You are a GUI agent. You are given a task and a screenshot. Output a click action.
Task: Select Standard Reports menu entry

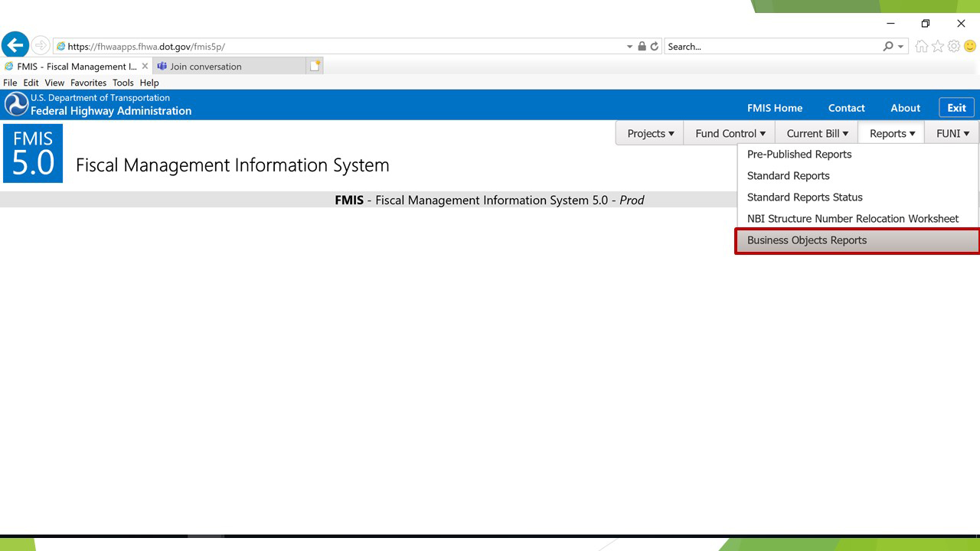coord(857,176)
